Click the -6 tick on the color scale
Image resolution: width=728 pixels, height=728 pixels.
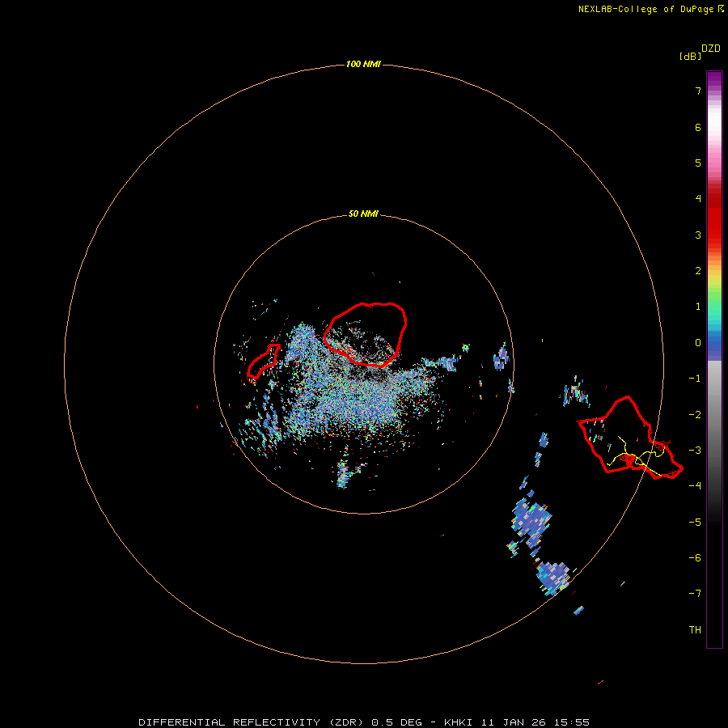tap(695, 557)
